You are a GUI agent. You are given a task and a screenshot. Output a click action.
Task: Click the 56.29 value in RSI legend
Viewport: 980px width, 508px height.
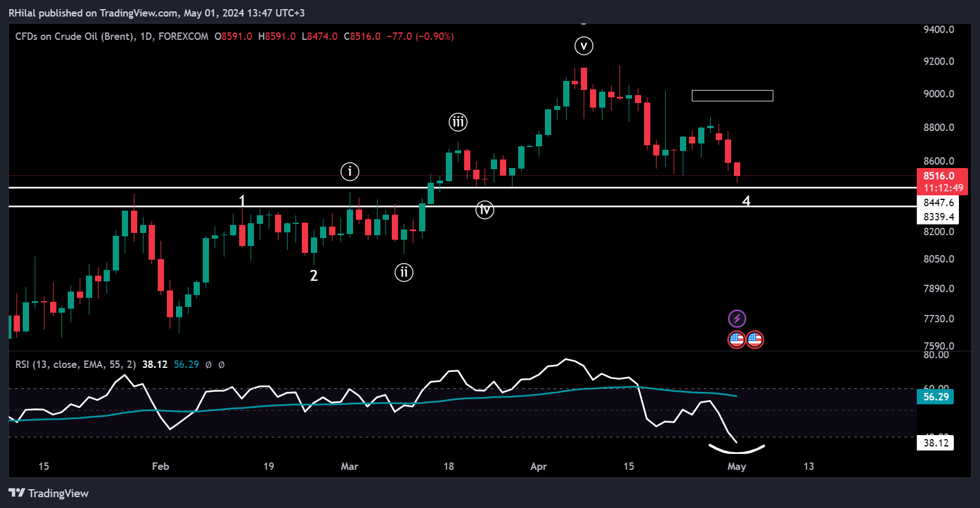tap(186, 364)
